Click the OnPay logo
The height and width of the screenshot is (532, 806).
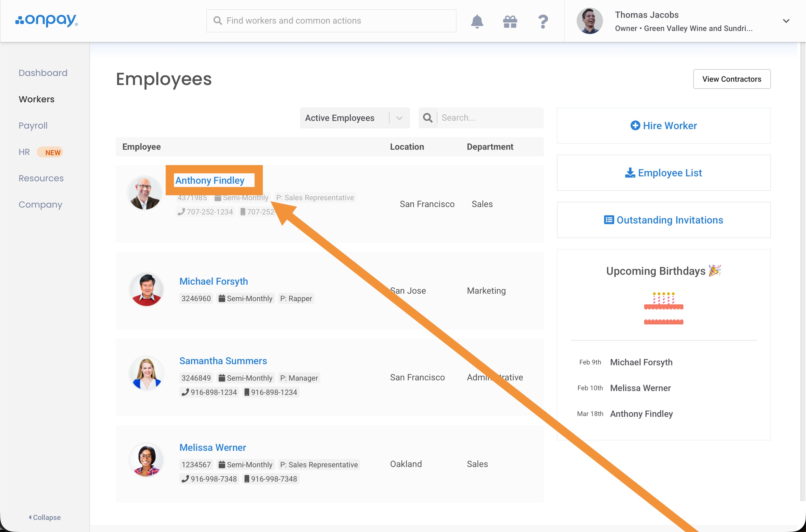click(x=46, y=20)
